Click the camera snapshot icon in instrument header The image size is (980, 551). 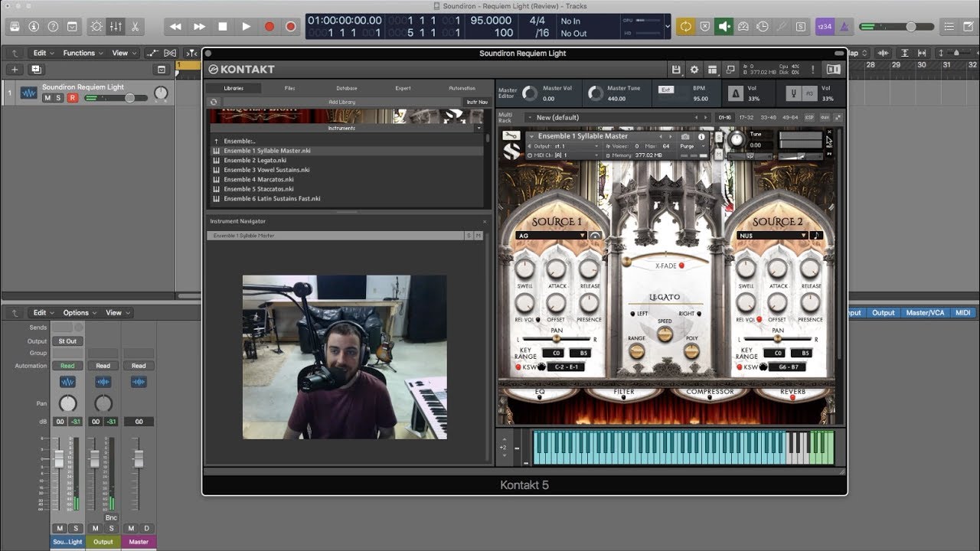coord(685,136)
